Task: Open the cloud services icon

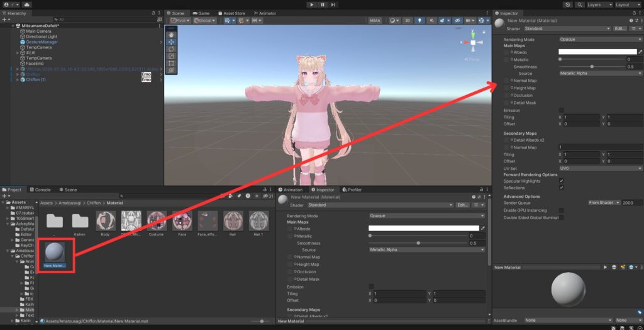Action: click(x=26, y=4)
